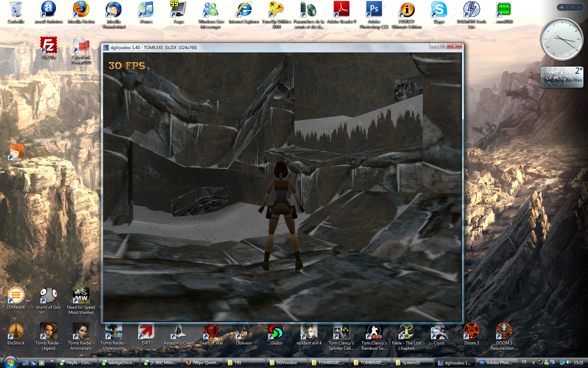
Task: Switch to [J-389] Milor... taskbar window
Action: tap(161, 363)
